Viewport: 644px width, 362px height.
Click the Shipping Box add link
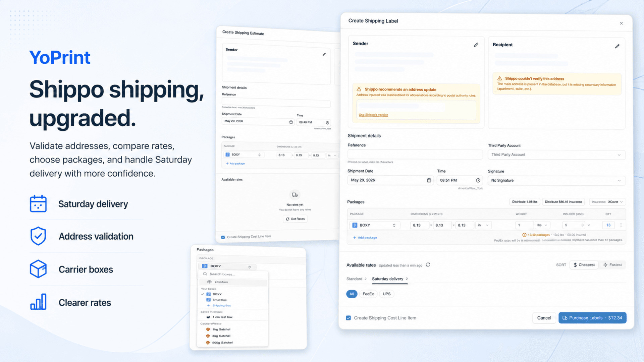coord(219,306)
